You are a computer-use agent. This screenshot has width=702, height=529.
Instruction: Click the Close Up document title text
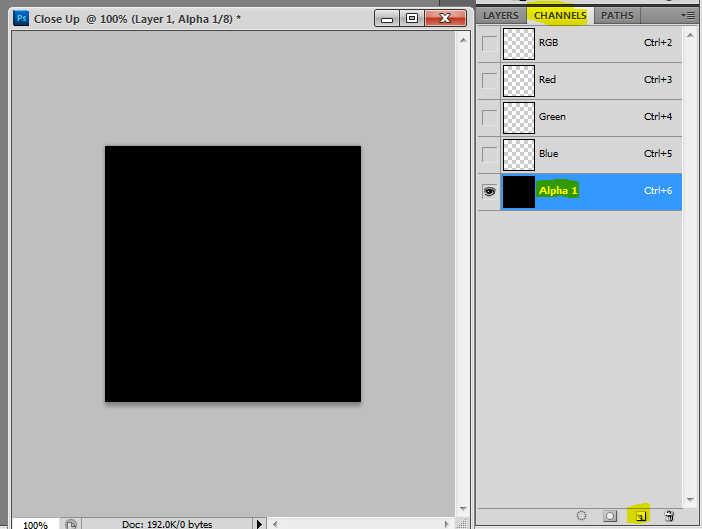[x=137, y=19]
